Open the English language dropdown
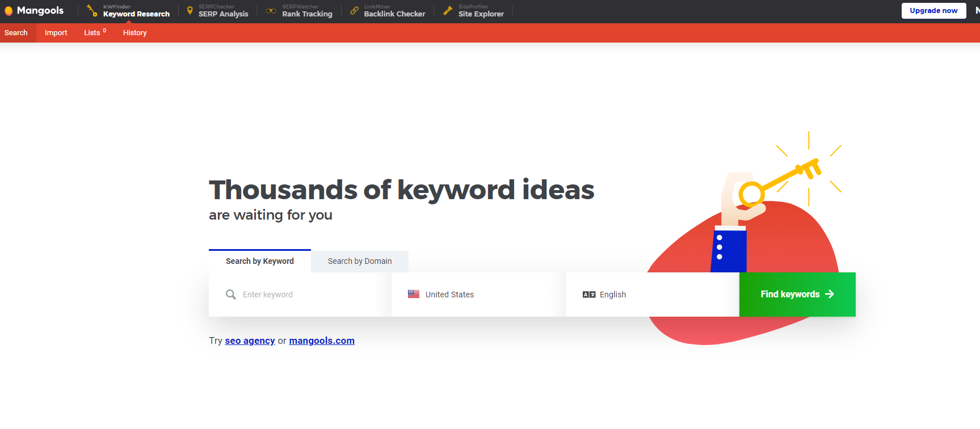This screenshot has height=429, width=980. [653, 295]
